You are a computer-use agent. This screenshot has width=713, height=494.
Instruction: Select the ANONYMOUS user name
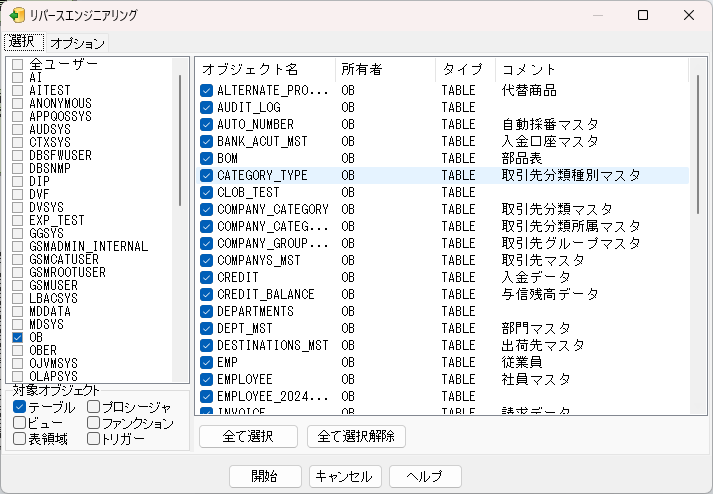click(60, 103)
